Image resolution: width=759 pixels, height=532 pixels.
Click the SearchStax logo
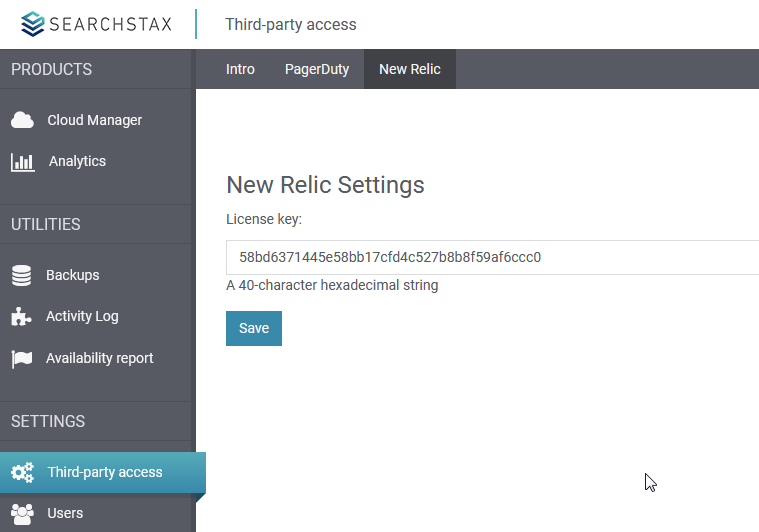pos(96,24)
